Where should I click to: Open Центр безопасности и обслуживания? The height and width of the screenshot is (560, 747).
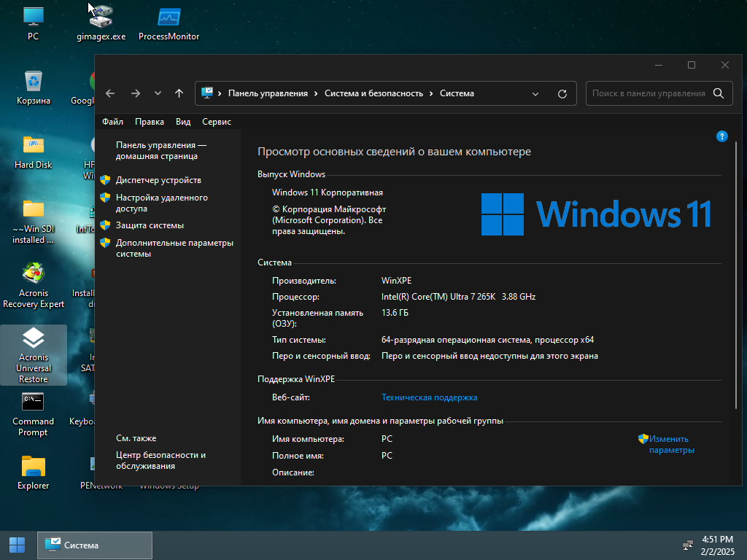click(160, 461)
